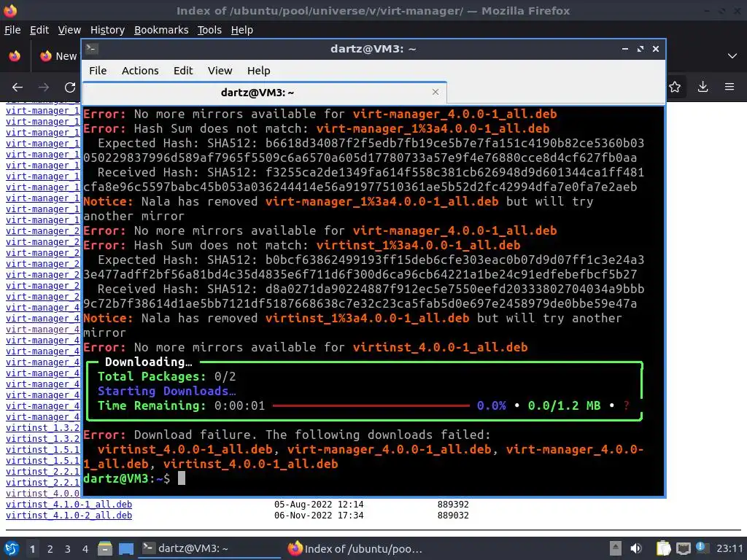Viewport: 747px width, 560px height.
Task: Click the terminal prompt dartz@VM3:~$
Action: (x=127, y=478)
